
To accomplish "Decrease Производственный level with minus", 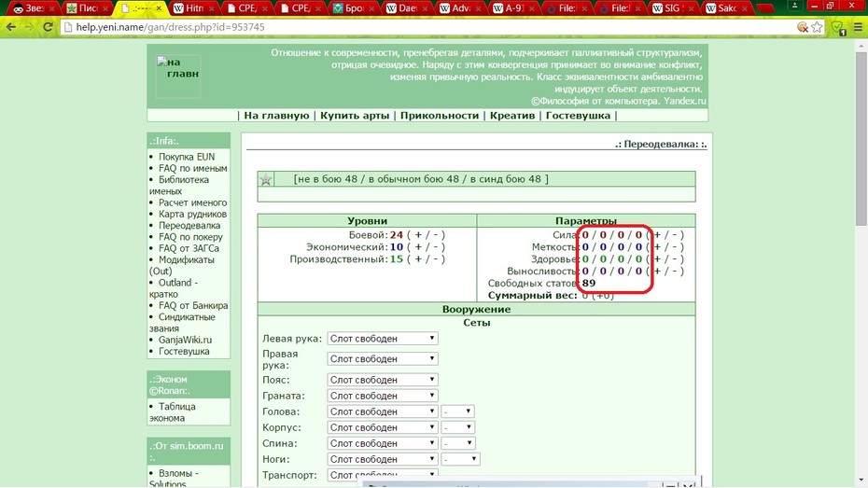I will click(x=436, y=259).
